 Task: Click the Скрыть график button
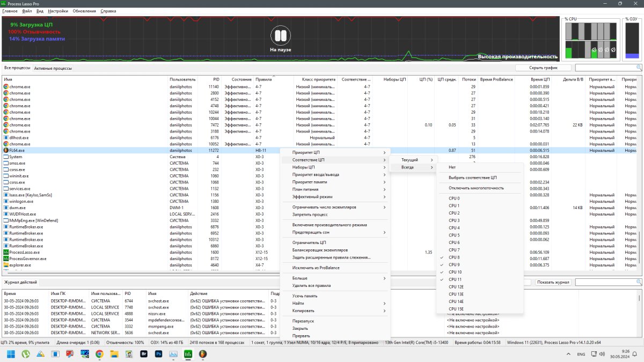point(544,68)
